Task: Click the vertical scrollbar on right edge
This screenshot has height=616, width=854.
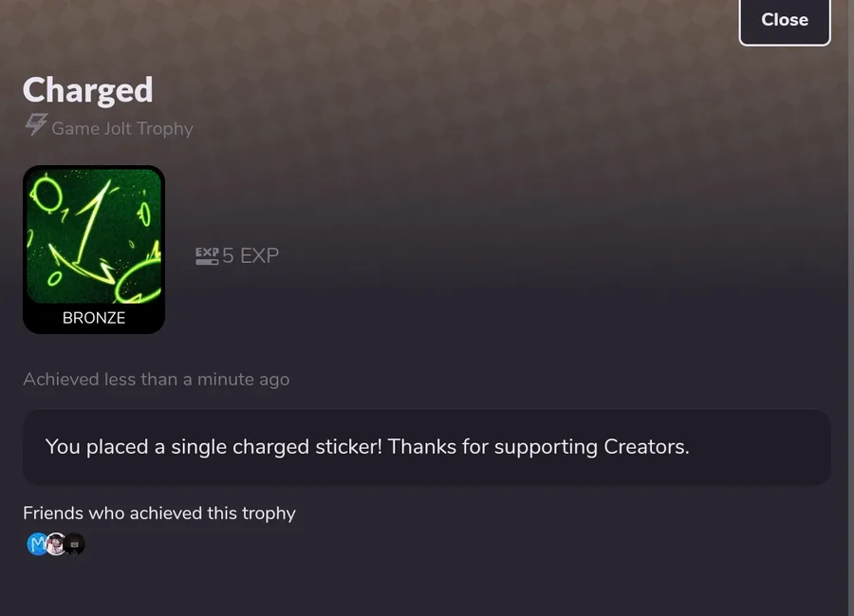Action: [x=851, y=308]
